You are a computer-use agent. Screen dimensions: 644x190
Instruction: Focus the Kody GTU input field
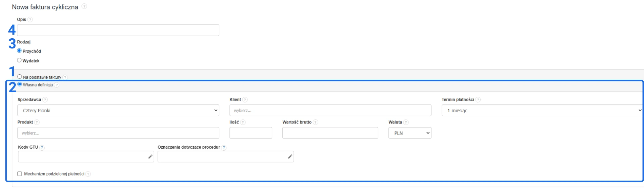(86, 157)
